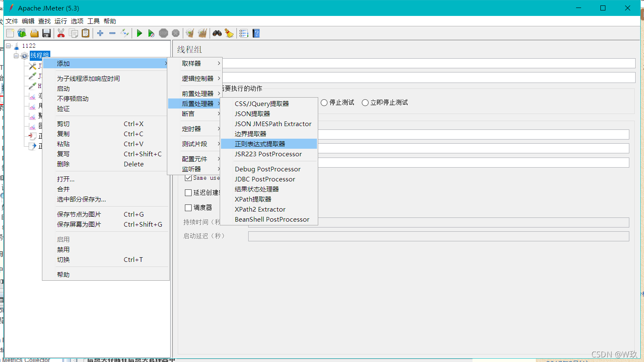Viewport: 644px width, 362px height.
Task: Select the 停止测试 radio button
Action: (x=324, y=103)
